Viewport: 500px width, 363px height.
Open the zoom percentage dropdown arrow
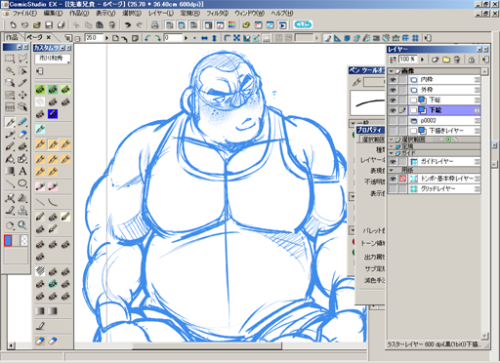(x=107, y=38)
